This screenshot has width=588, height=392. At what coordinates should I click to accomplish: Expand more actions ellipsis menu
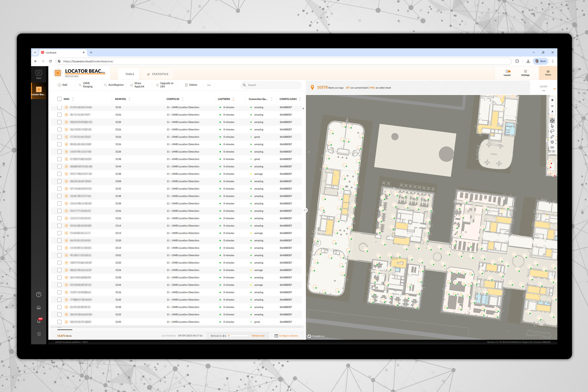pos(209,85)
